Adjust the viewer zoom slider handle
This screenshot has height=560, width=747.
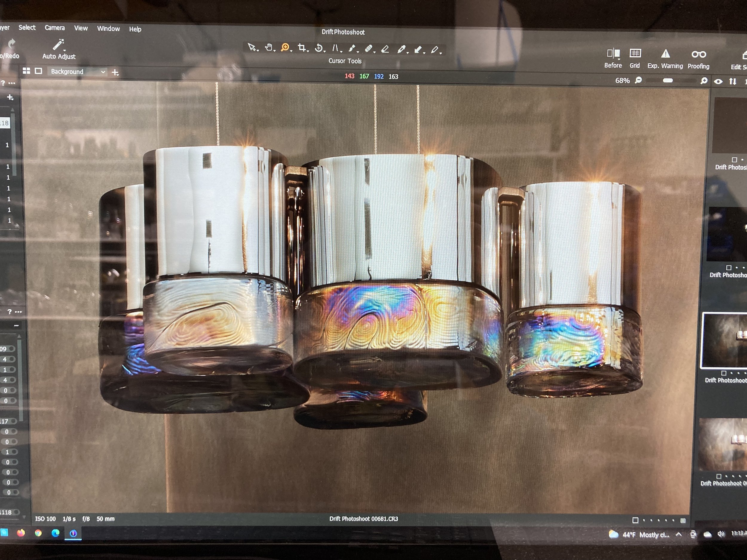(668, 81)
